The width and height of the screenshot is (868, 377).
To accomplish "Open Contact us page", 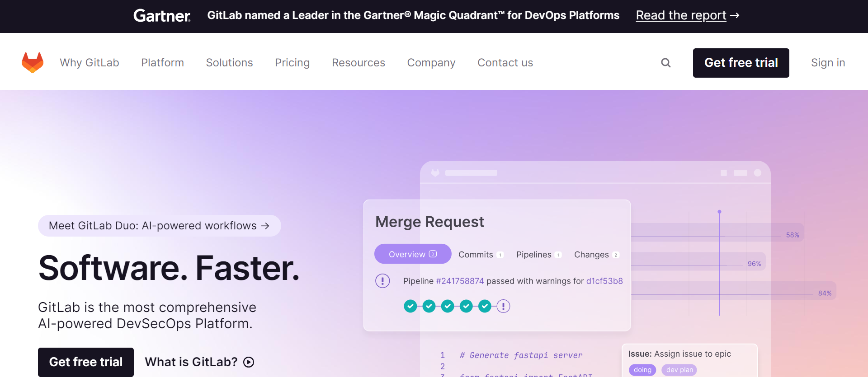I will (x=505, y=63).
